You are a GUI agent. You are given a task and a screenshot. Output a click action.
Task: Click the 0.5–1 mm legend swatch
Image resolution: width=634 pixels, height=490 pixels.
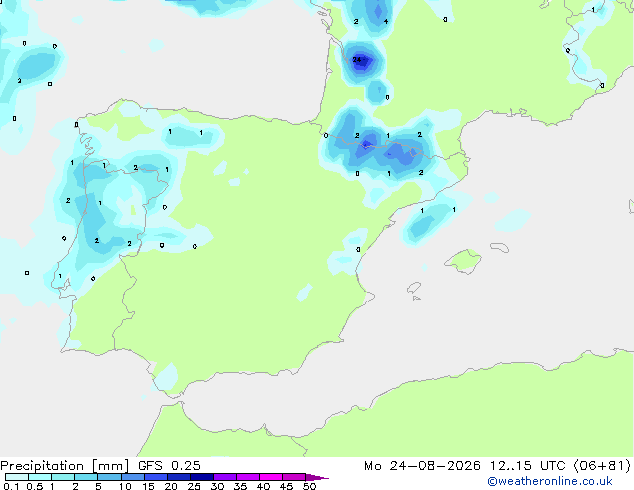click(40, 477)
